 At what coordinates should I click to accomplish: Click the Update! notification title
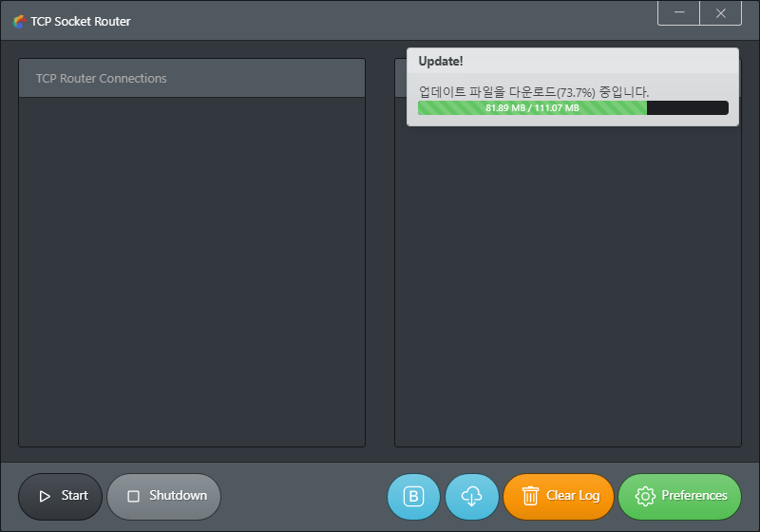[x=441, y=61]
